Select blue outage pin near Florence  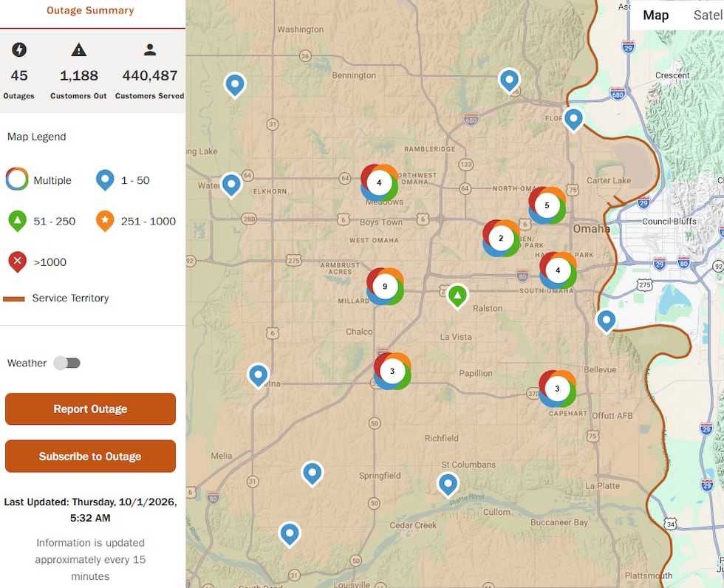573,120
